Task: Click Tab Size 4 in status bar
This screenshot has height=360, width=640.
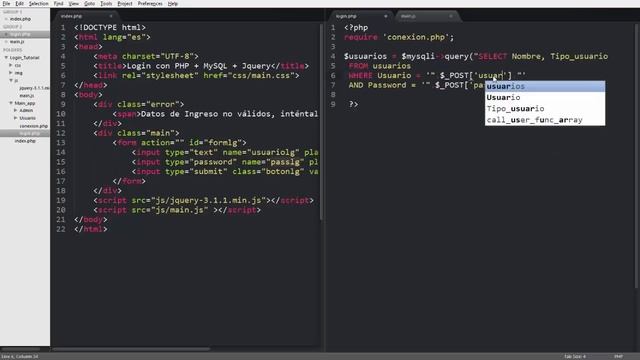Action: tap(575, 356)
